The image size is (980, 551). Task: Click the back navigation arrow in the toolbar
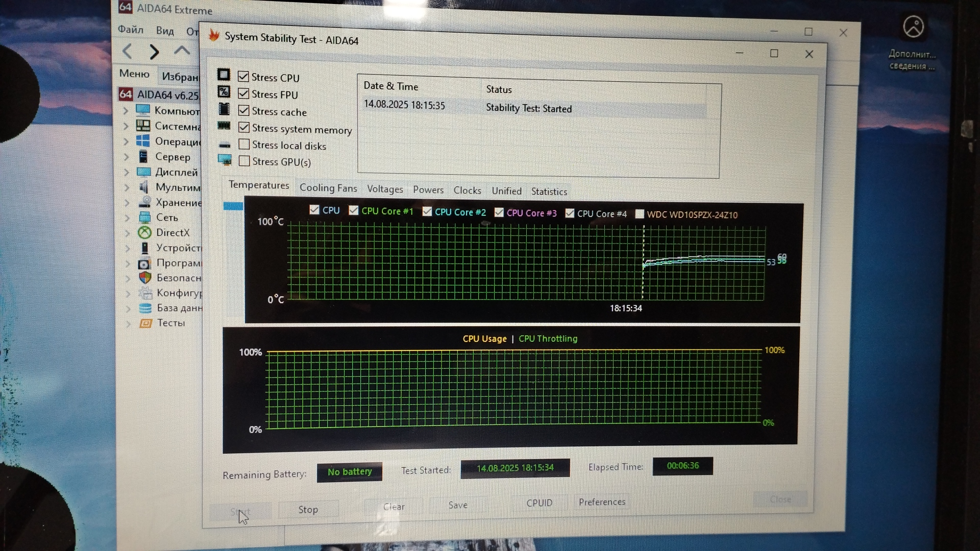point(128,51)
